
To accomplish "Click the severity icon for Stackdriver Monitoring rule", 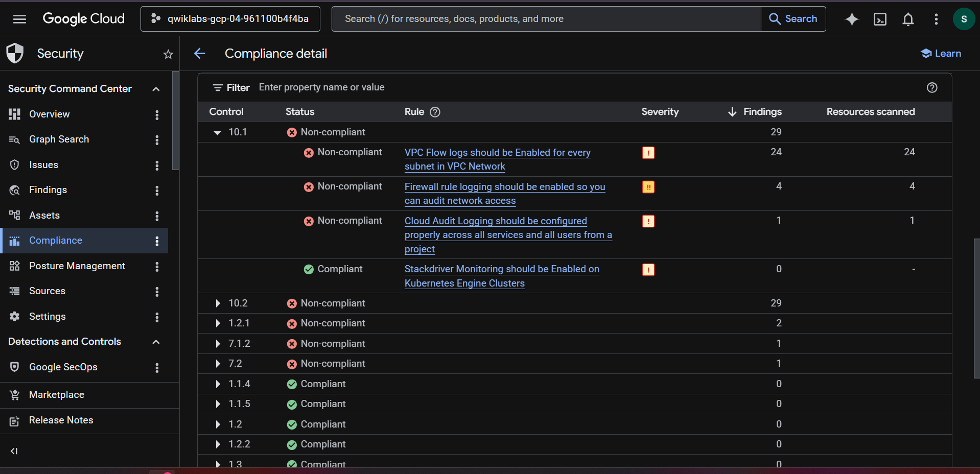I will coord(648,270).
